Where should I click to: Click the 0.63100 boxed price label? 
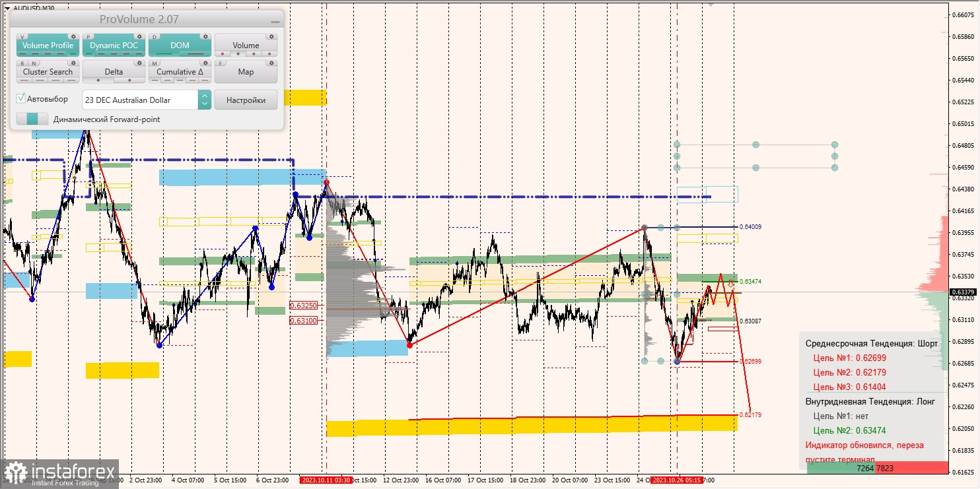point(303,320)
